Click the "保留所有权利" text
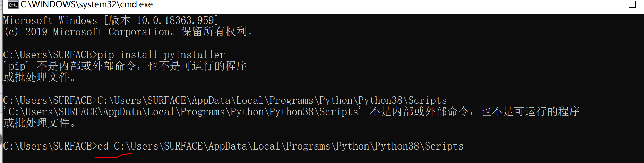Viewport: 644px width, 163px height. [x=214, y=32]
